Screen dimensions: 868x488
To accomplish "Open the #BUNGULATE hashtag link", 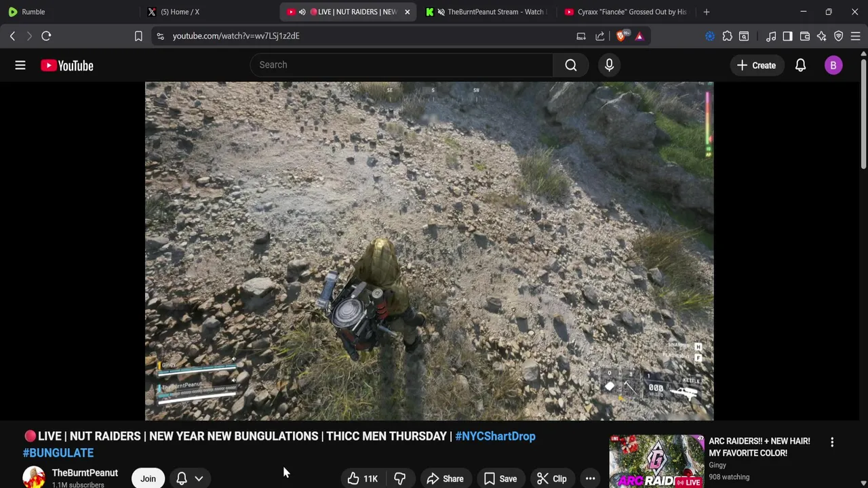I will coord(58,453).
